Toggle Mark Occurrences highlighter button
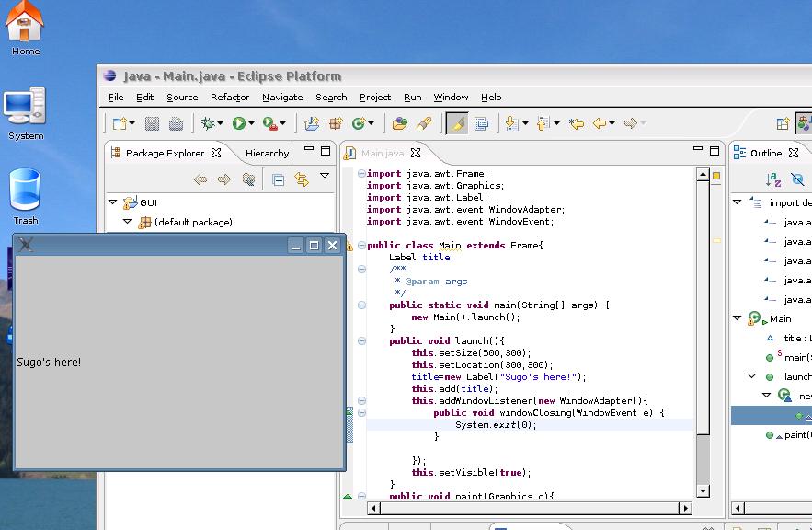 [x=457, y=123]
